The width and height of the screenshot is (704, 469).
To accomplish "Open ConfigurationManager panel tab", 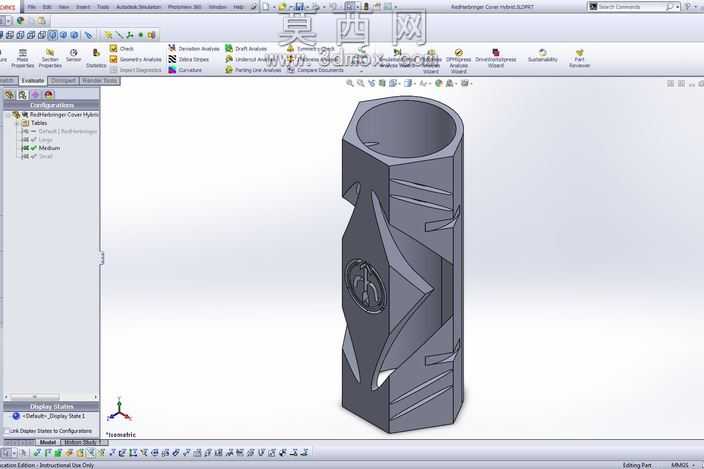I will 22,95.
